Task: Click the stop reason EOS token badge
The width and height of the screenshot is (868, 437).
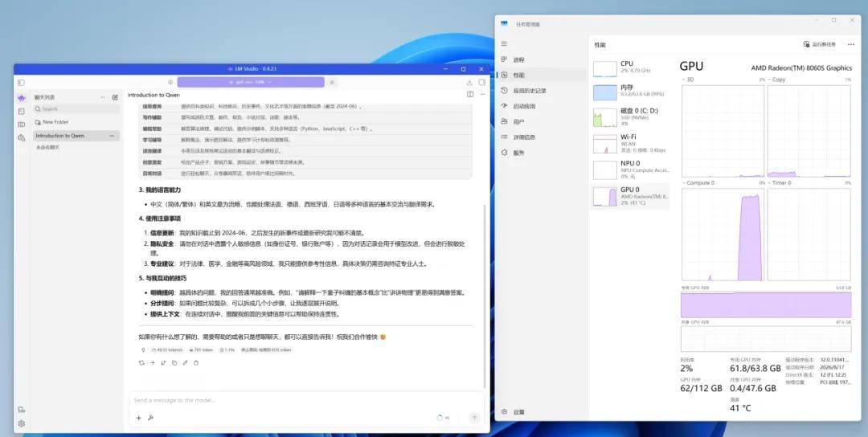Action: tap(266, 350)
